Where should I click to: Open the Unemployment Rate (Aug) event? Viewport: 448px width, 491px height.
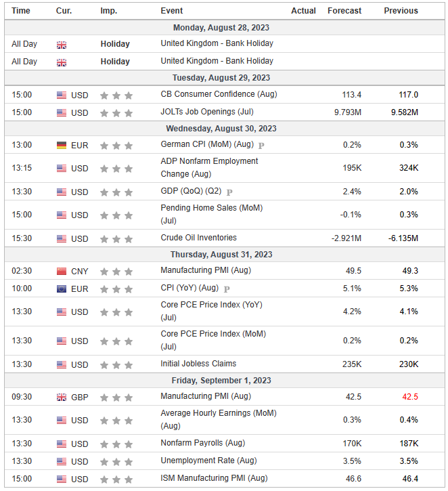208,461
